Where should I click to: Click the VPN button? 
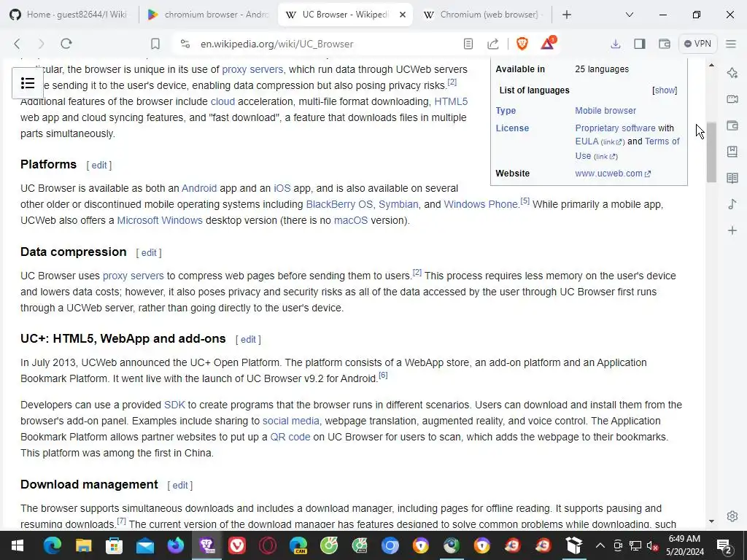coord(697,44)
